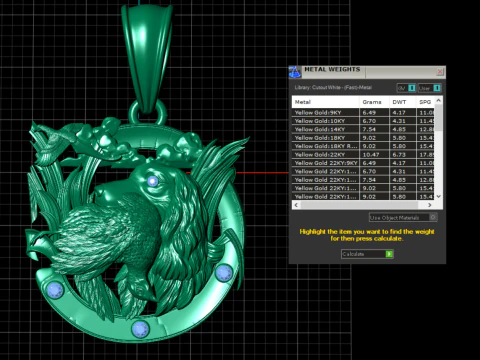Select the Yellow Gold 22KY:9KY row

point(363,163)
